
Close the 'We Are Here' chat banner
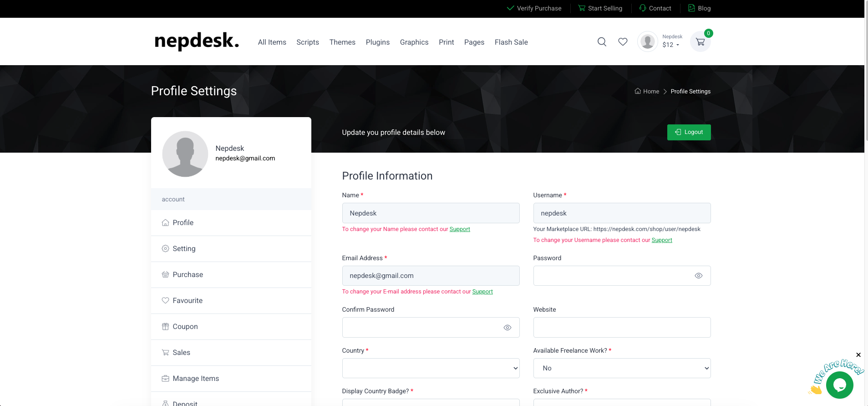click(x=858, y=355)
